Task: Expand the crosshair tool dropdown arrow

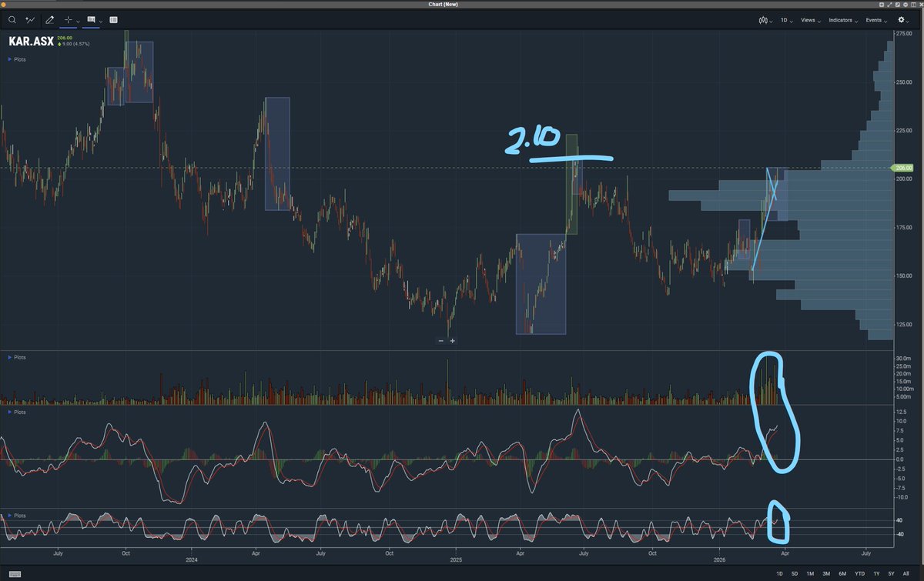Action: (79, 21)
